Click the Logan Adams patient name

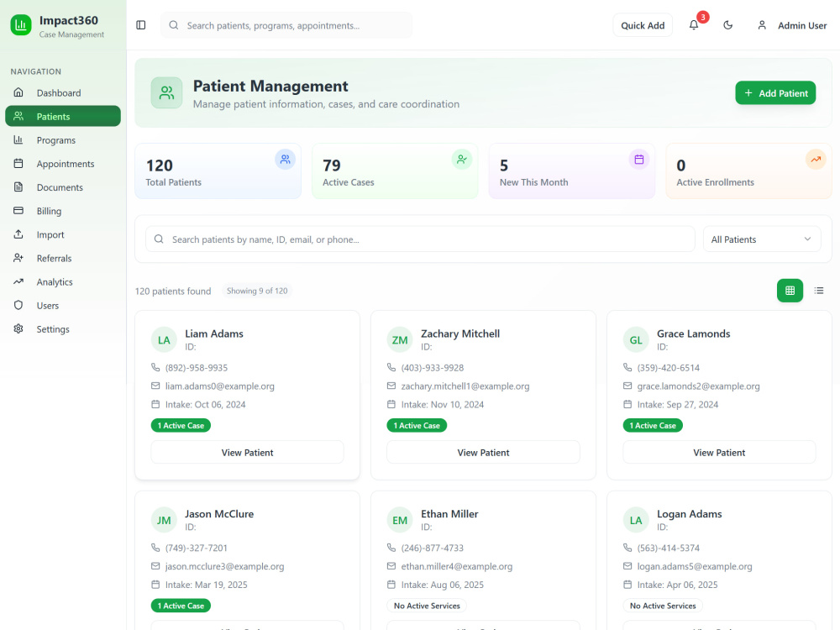tap(689, 514)
